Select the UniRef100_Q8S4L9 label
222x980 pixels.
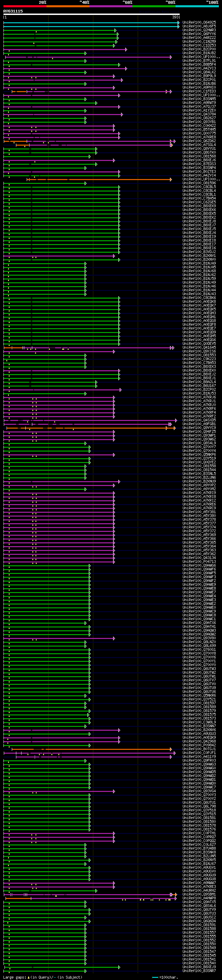[199, 443]
